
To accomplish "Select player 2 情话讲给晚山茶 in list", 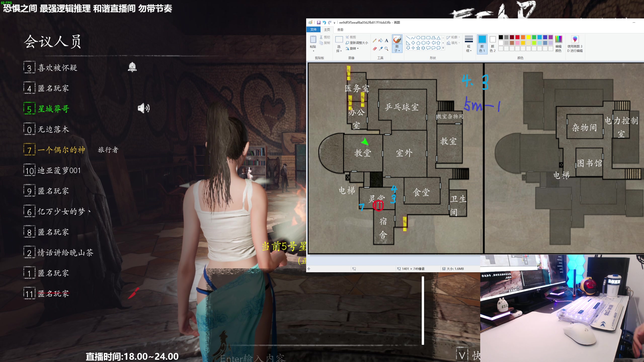I will [x=58, y=253].
